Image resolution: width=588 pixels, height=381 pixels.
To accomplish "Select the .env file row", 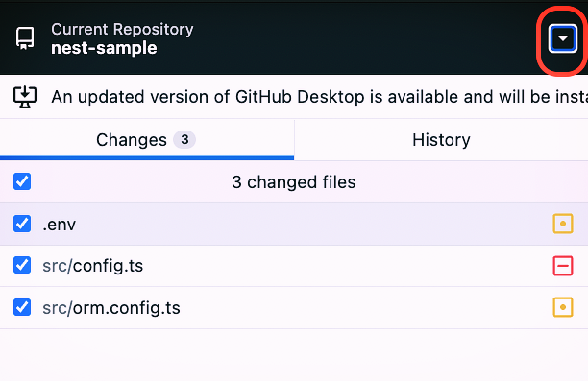I will point(294,224).
